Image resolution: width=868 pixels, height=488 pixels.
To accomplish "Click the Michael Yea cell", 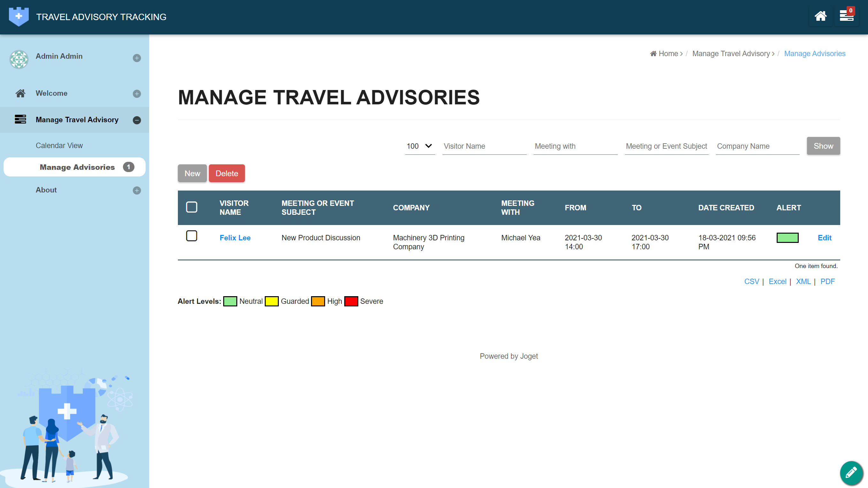I will (x=521, y=238).
